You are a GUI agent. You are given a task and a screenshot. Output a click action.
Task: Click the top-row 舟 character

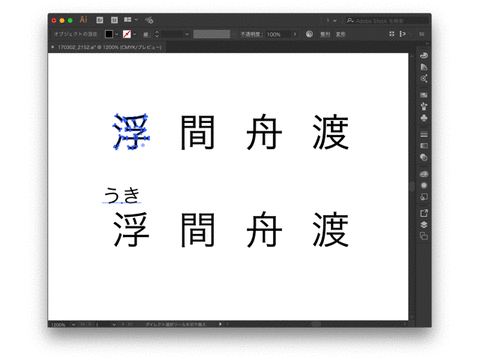point(264,132)
